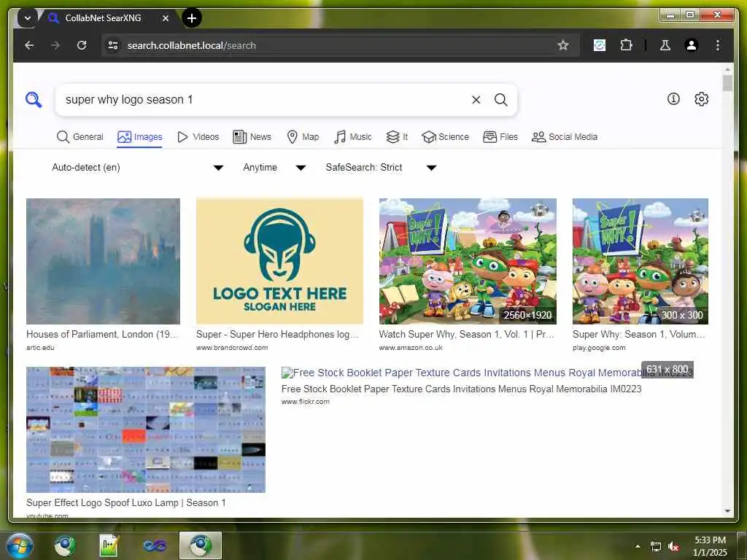Open the info about page icon

point(673,99)
